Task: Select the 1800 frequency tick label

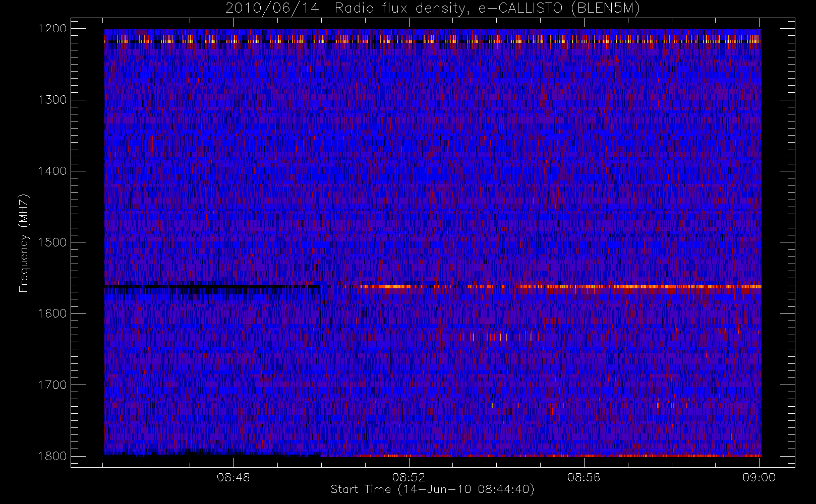Action: 52,456
